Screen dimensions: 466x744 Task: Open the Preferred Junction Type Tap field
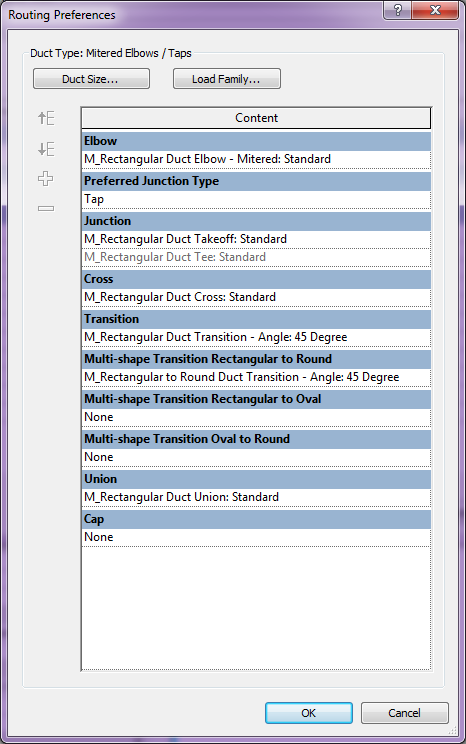(x=256, y=200)
